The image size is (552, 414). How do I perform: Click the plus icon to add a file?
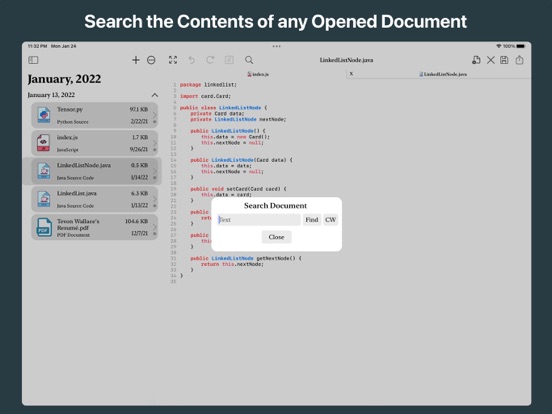[x=136, y=60]
